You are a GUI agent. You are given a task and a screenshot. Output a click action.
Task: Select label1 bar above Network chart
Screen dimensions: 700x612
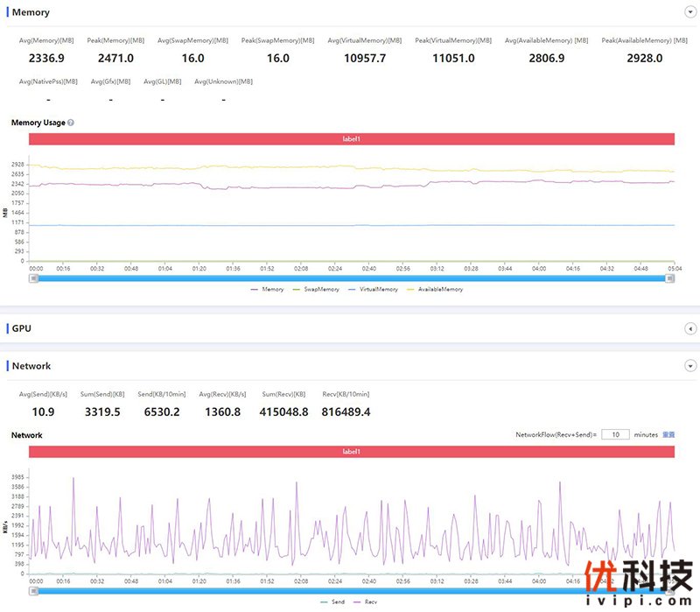(x=351, y=451)
